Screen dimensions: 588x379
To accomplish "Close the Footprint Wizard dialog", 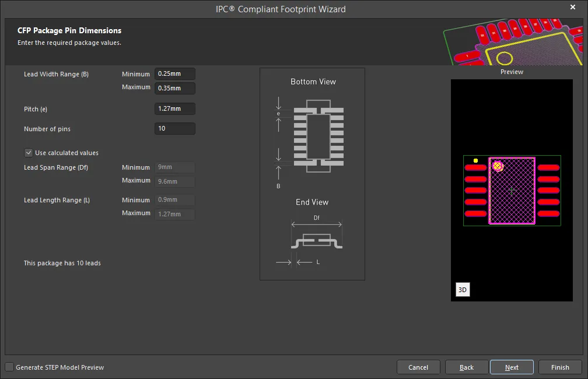I will (x=573, y=7).
